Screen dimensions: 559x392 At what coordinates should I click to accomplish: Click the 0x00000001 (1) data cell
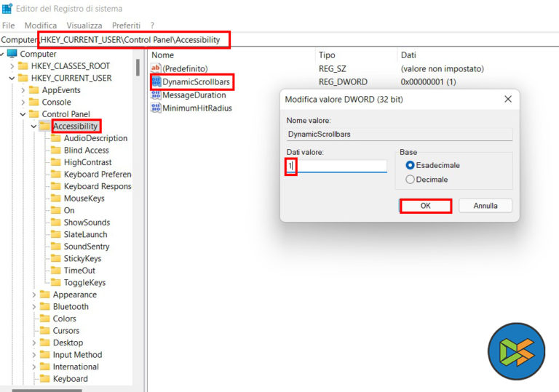click(x=428, y=82)
